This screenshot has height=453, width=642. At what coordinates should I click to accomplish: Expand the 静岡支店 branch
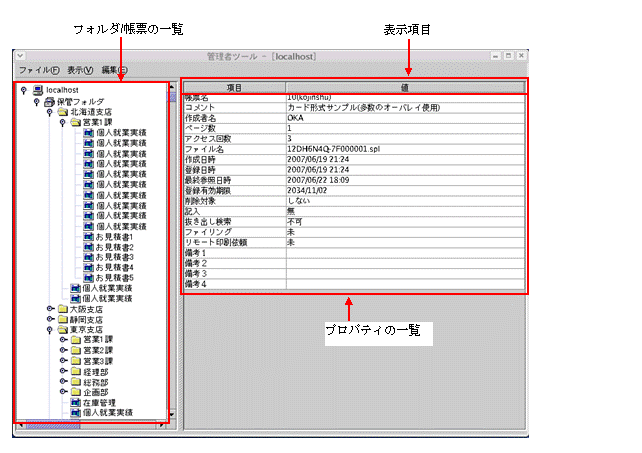(x=50, y=319)
